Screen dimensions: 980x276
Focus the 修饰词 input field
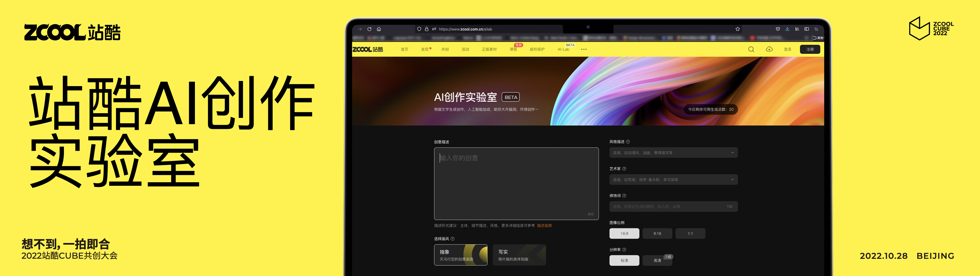673,207
